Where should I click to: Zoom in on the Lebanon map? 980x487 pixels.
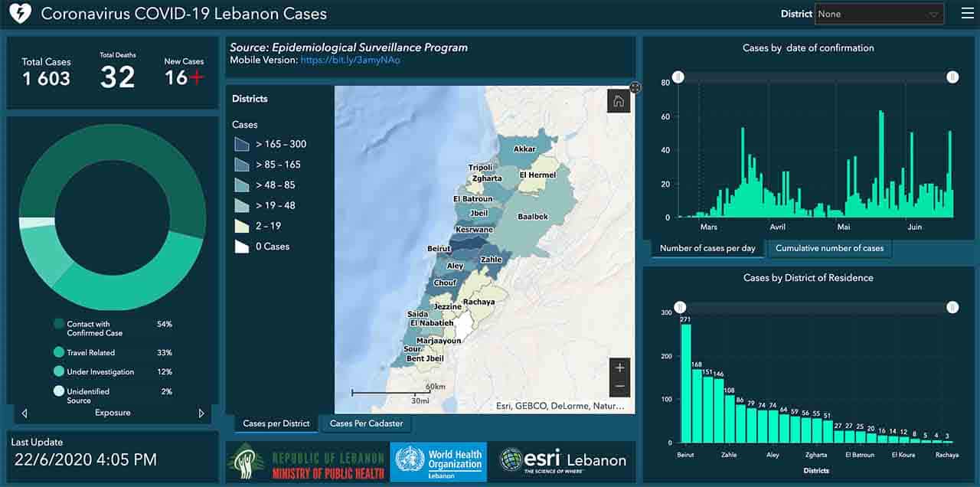pos(619,368)
